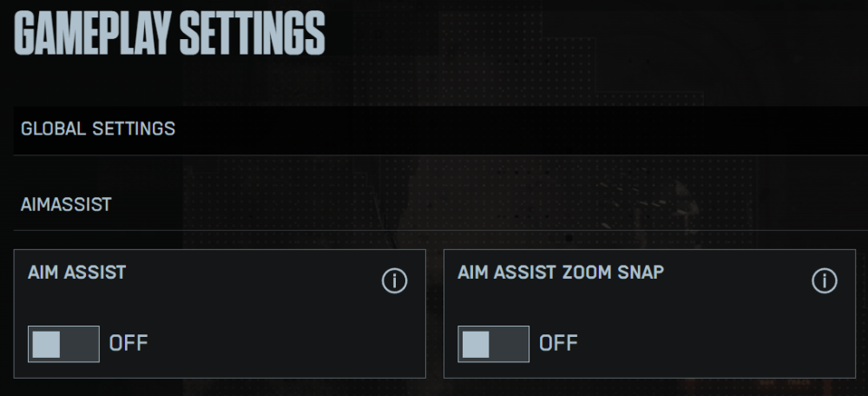
Task: Click the empty area of the Global Settings bar
Action: click(521, 129)
